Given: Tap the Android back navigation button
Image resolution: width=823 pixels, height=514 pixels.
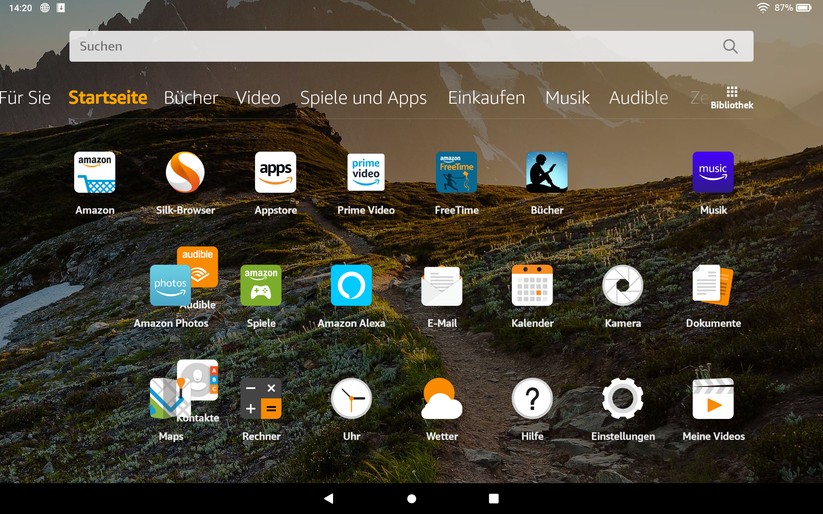Looking at the screenshot, I should (329, 498).
